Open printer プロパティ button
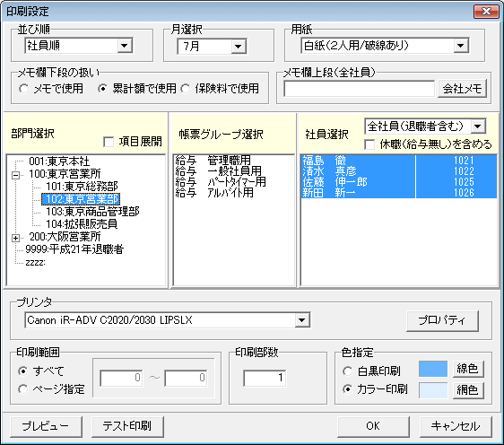 point(442,320)
